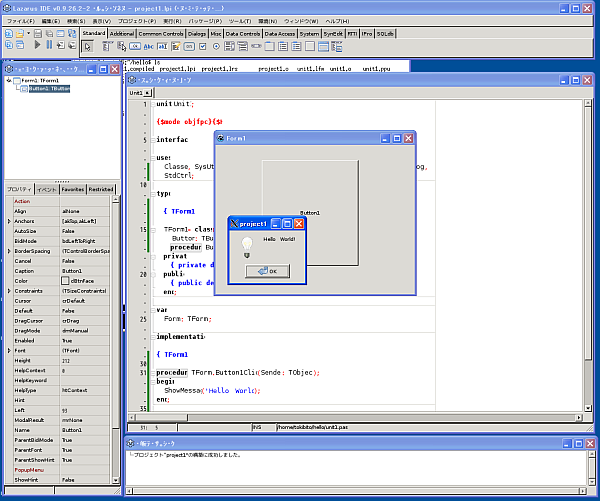Click the Caption value 'Button1' field
600x501 pixels.
coord(85,271)
